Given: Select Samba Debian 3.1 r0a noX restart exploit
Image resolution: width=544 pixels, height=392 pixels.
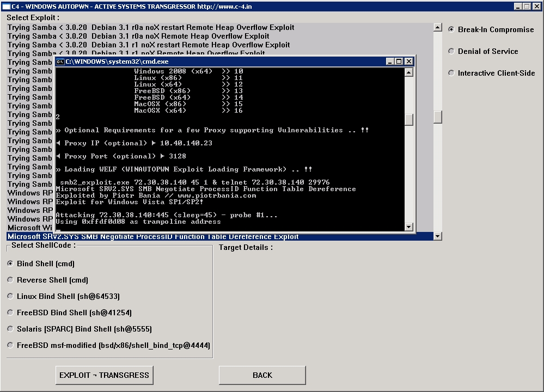Looking at the screenshot, I should (x=220, y=27).
